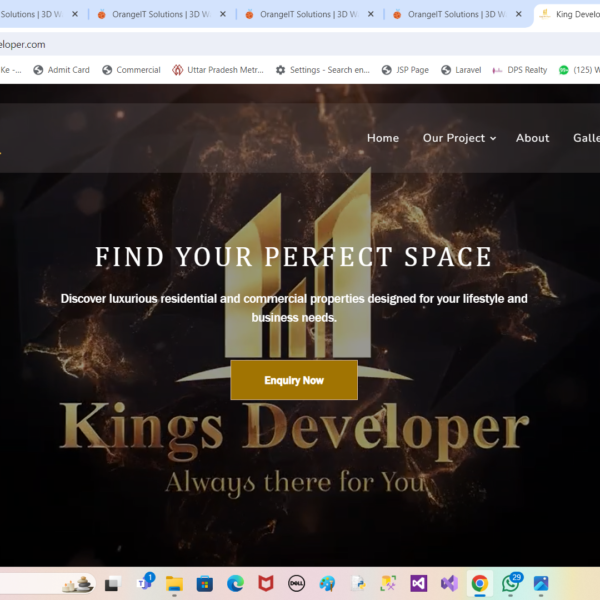The height and width of the screenshot is (600, 600).
Task: Open WhatsApp from the taskbar
Action: click(x=510, y=583)
